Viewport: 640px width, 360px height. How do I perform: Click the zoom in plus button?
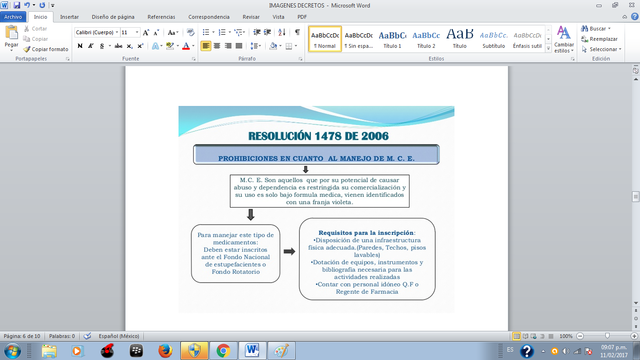[634, 336]
